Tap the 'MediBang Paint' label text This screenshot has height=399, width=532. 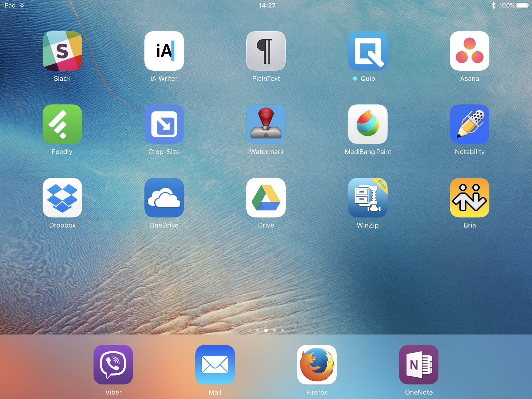point(368,152)
